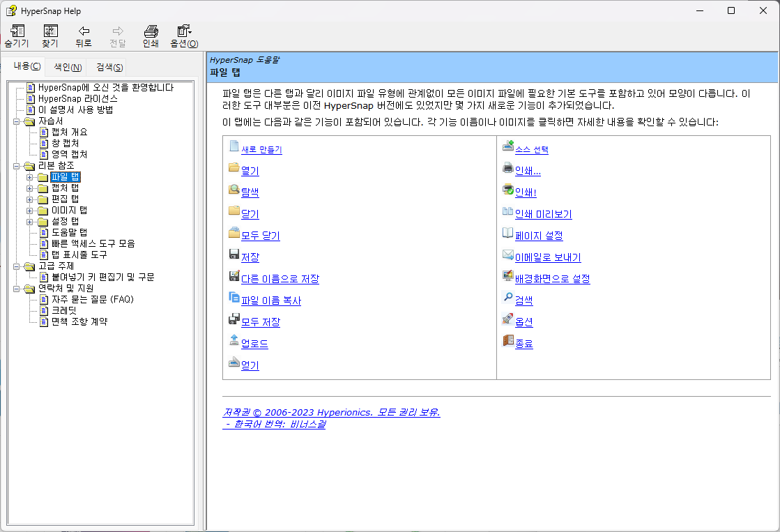Expand the 설정 탭 tree node
780x532 pixels.
(x=29, y=222)
